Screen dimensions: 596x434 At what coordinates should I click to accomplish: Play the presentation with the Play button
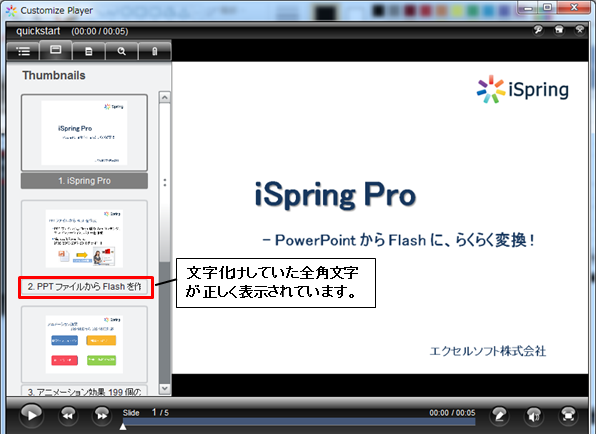point(32,415)
